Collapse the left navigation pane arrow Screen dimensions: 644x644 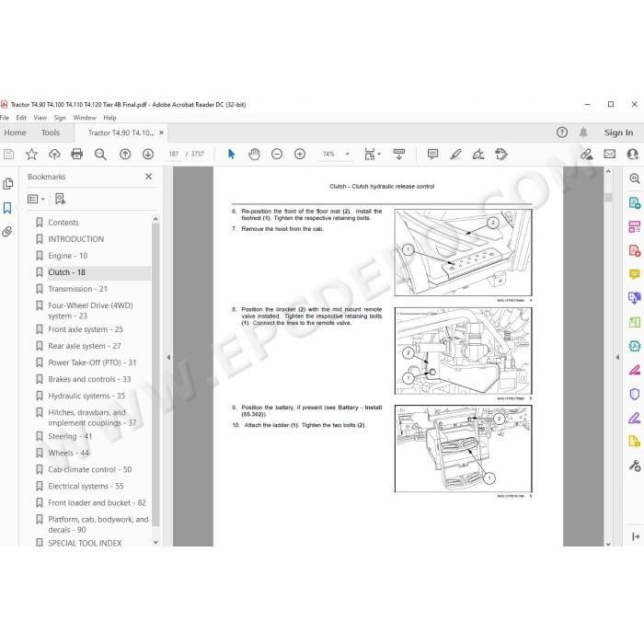click(x=168, y=357)
